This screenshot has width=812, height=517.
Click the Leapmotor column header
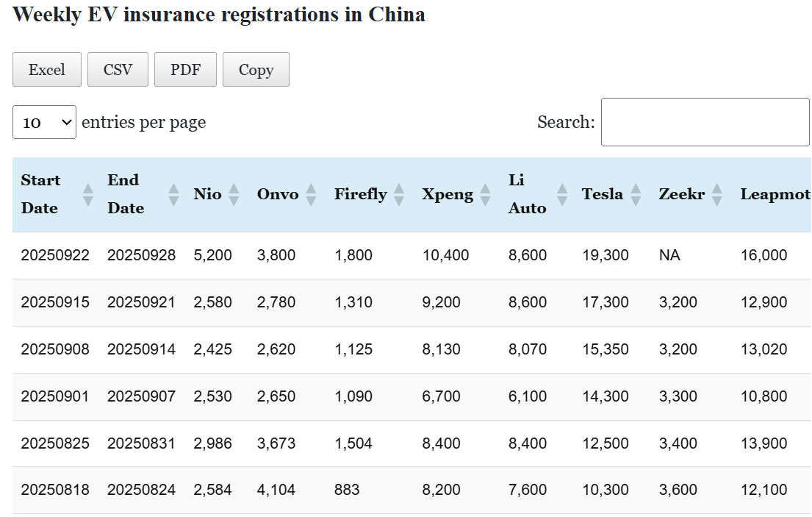click(x=775, y=195)
